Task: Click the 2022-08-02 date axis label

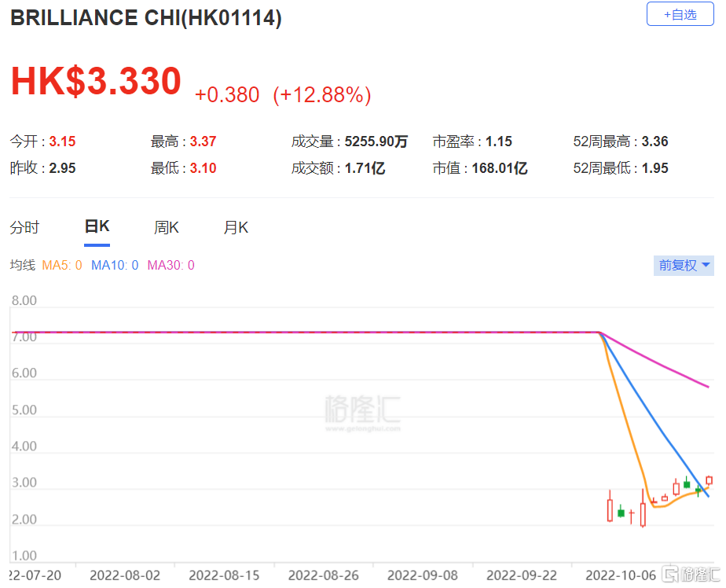Action: tap(125, 575)
